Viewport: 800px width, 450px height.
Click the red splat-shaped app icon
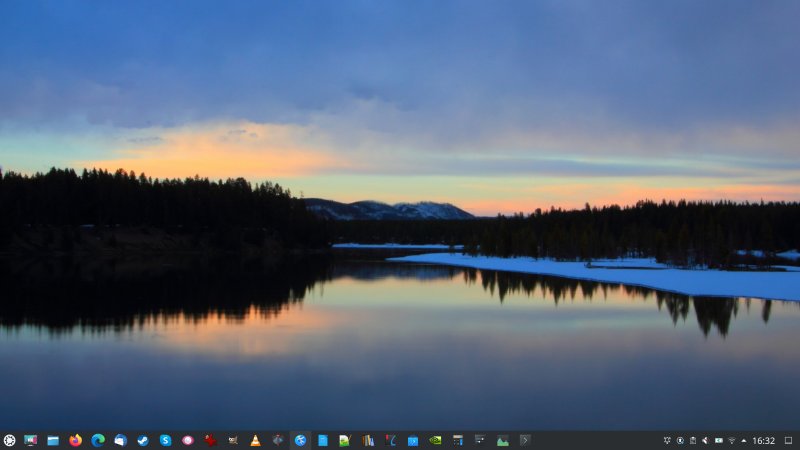coord(210,440)
